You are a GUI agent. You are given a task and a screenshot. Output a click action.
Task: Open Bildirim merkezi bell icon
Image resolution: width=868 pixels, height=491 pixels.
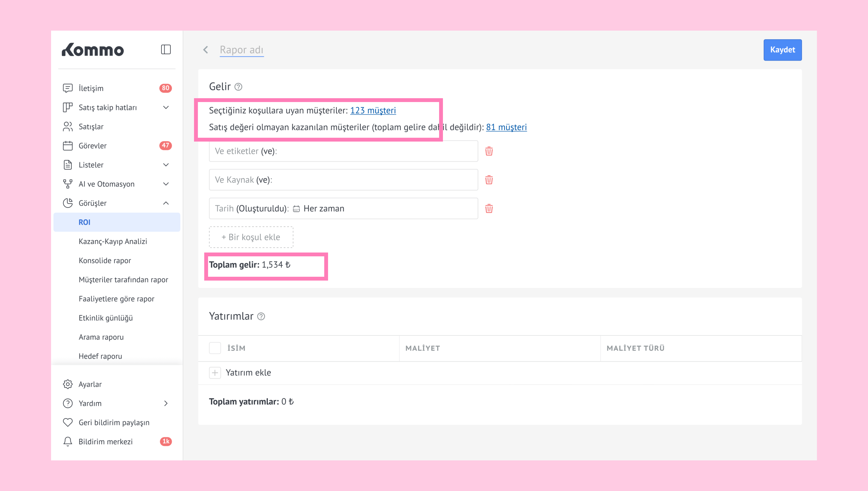click(x=68, y=442)
